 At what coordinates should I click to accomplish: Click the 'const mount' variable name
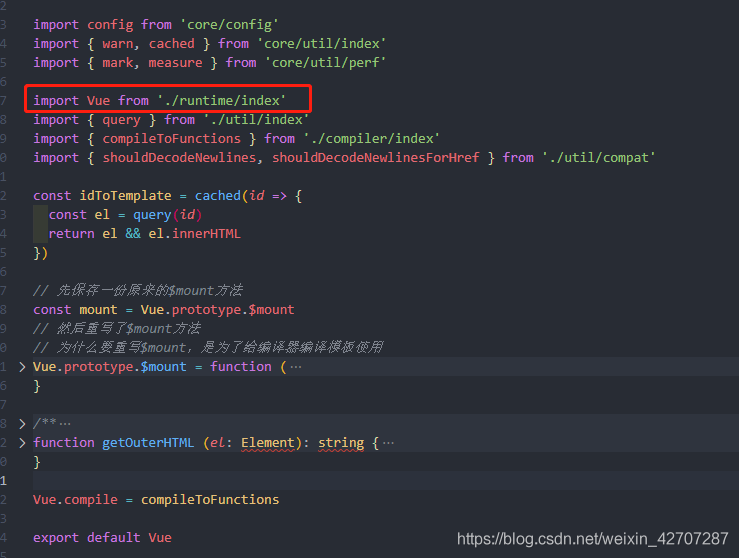coord(98,310)
